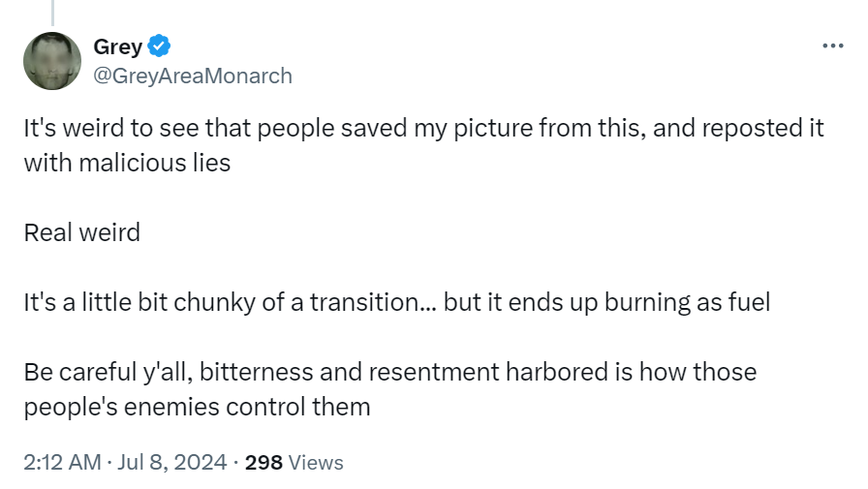
Task: Click the "with malicious lies" text
Action: [x=127, y=162]
